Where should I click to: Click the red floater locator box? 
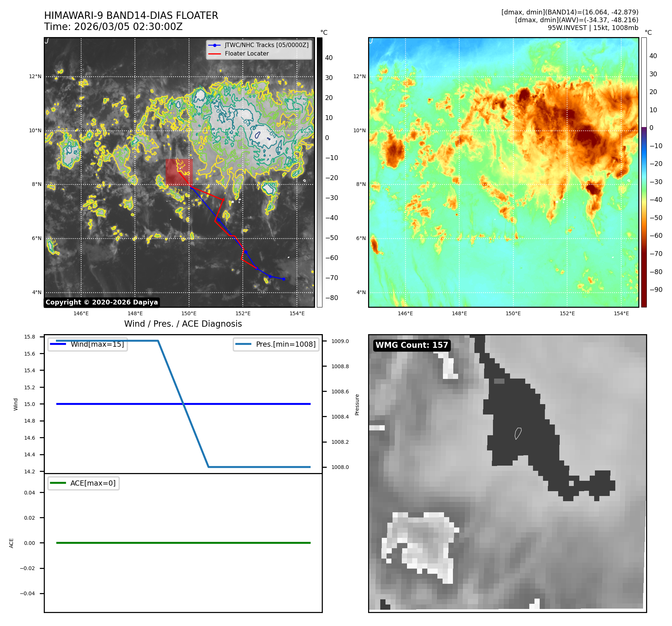point(179,172)
